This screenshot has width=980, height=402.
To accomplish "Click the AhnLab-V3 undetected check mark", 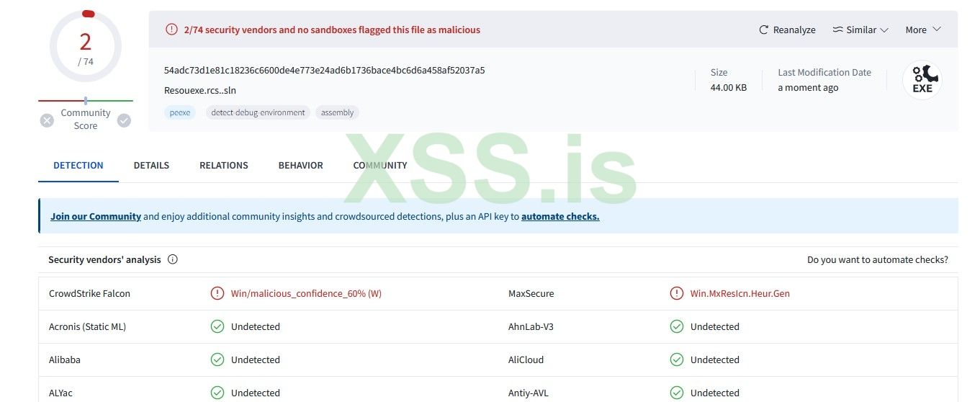I will click(x=676, y=326).
